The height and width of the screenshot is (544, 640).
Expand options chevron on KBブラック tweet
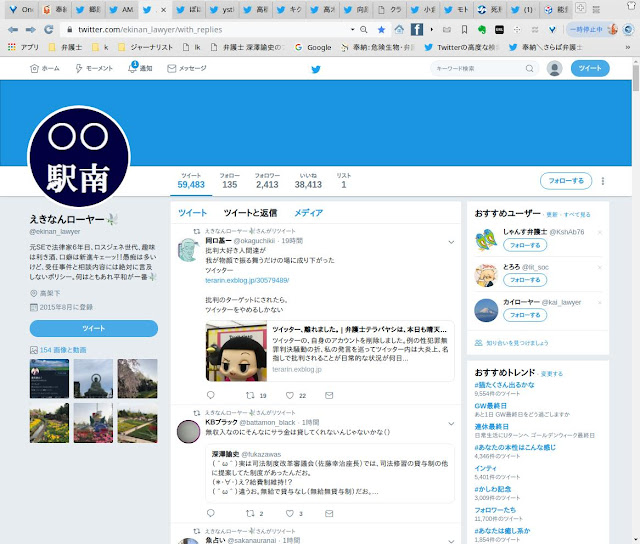[451, 424]
